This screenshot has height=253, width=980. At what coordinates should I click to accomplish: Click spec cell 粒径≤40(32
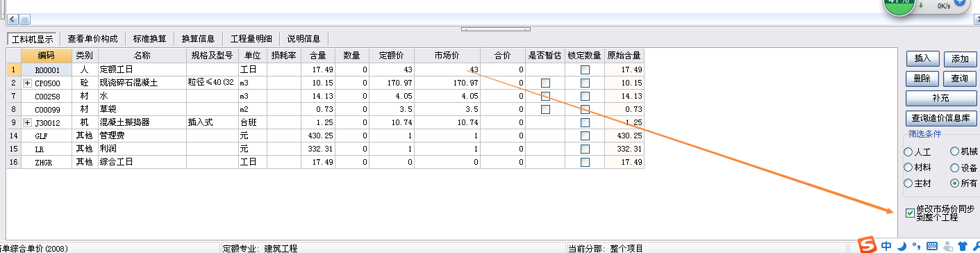(212, 83)
